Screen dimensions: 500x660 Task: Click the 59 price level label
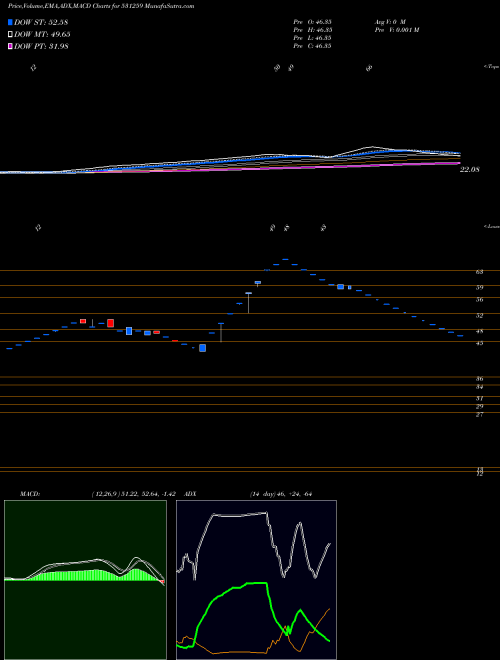click(x=479, y=287)
